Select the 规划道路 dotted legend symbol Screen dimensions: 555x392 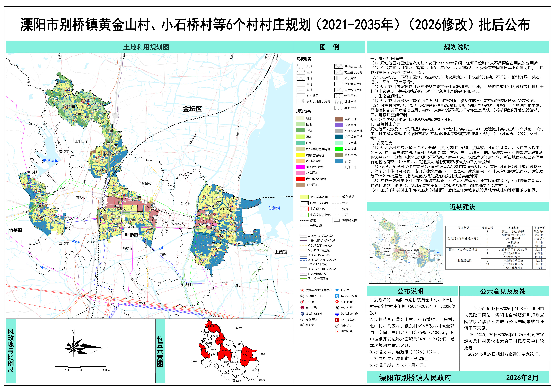pos(336,197)
